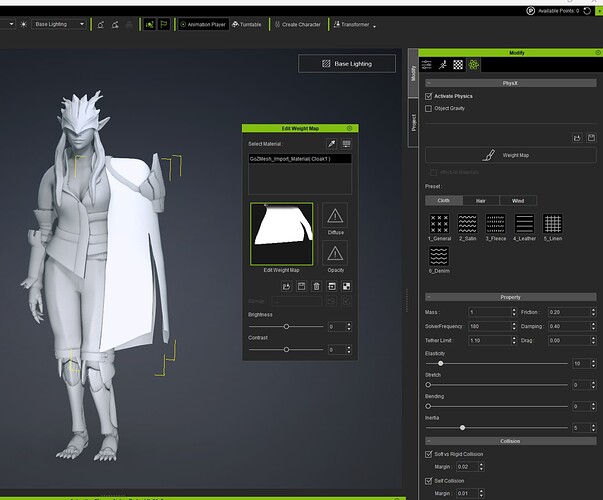
Task: Select the Project side tab
Action: click(x=413, y=123)
